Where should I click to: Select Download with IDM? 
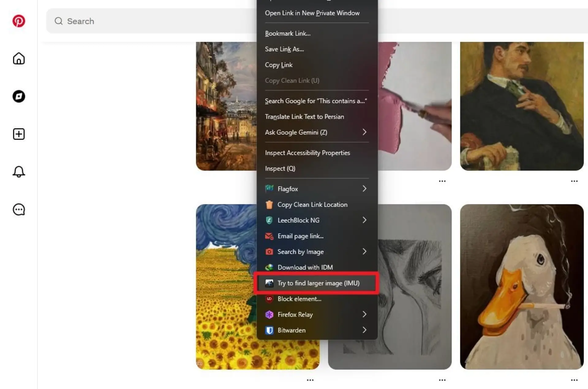[317, 267]
